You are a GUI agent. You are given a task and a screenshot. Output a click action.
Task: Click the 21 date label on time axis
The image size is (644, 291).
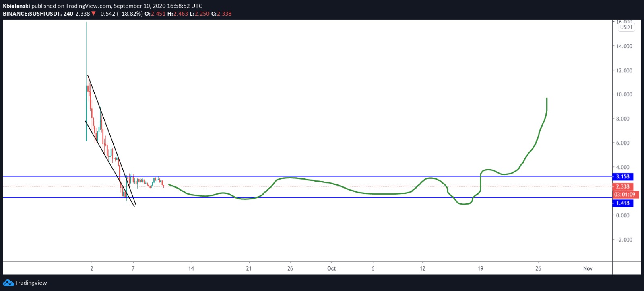[249, 268]
